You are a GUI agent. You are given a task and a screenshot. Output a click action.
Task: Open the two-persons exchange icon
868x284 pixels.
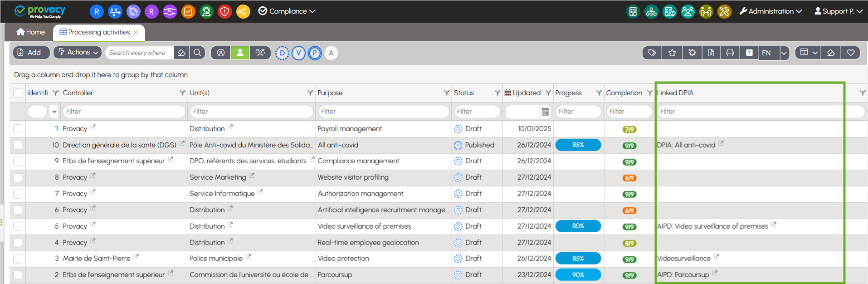[x=706, y=11]
